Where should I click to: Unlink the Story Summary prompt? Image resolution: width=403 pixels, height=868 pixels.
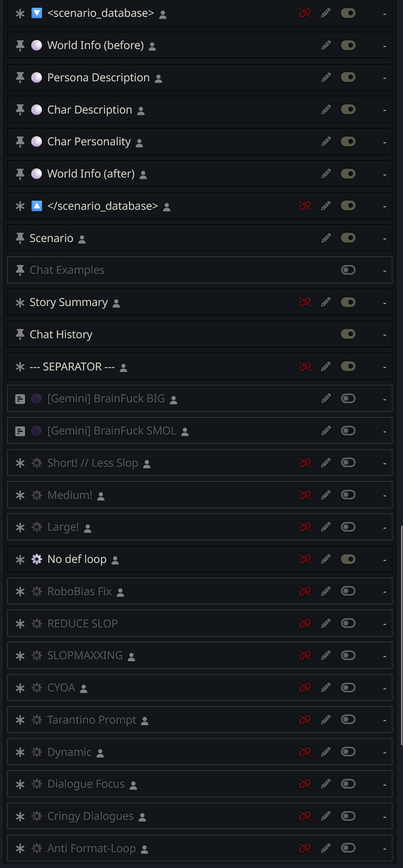pyautogui.click(x=305, y=302)
